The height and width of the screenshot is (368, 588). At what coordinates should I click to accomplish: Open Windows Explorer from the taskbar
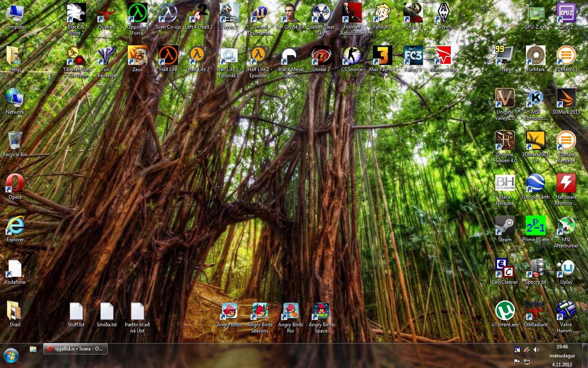click(x=33, y=349)
